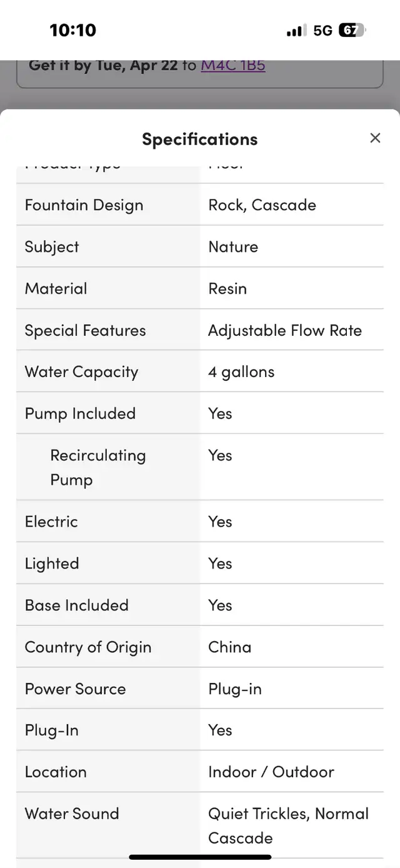
Task: Tap the cellular signal bars icon
Action: coord(296,30)
